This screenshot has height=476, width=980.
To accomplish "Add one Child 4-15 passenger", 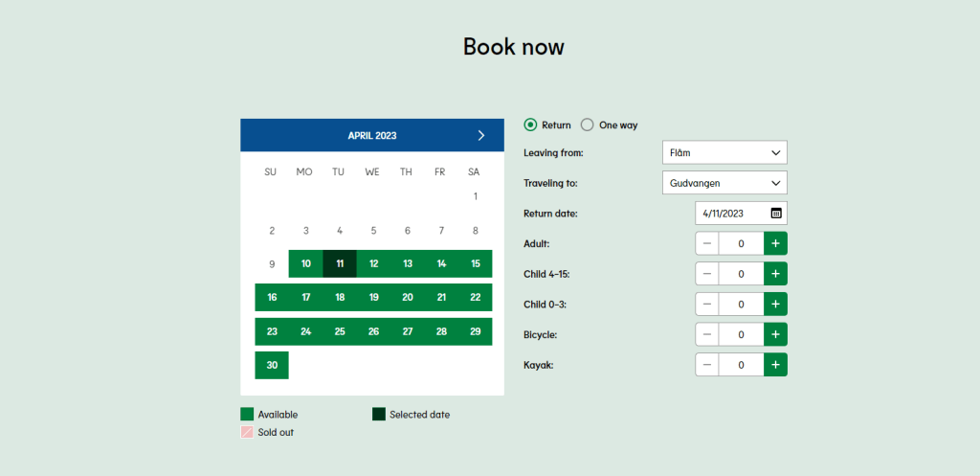I will [x=775, y=274].
